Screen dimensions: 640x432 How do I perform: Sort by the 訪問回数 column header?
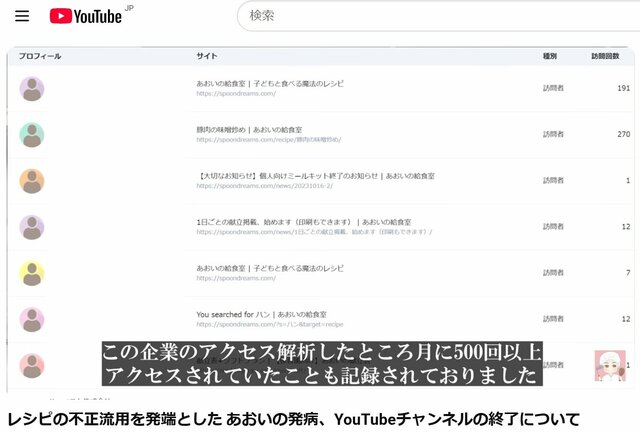tap(605, 56)
